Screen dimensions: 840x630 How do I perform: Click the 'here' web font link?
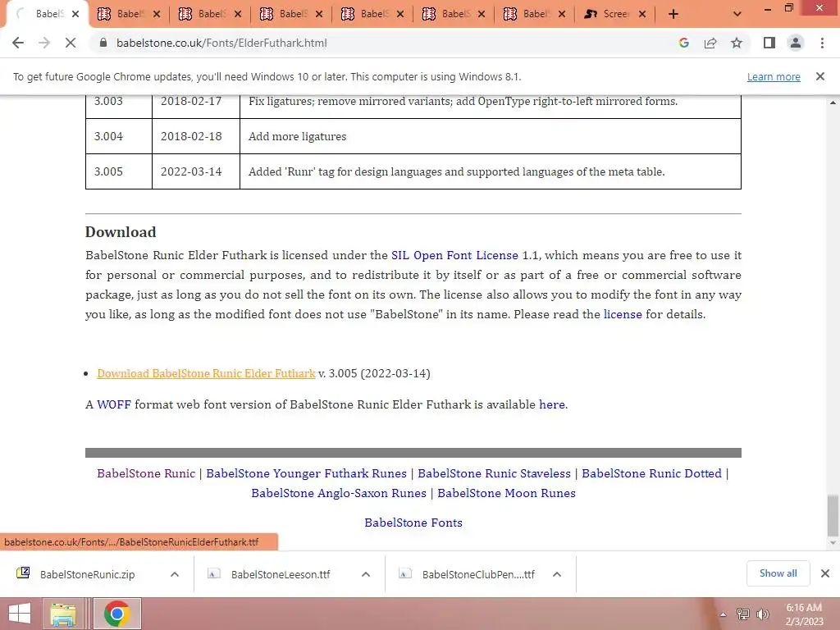(552, 404)
